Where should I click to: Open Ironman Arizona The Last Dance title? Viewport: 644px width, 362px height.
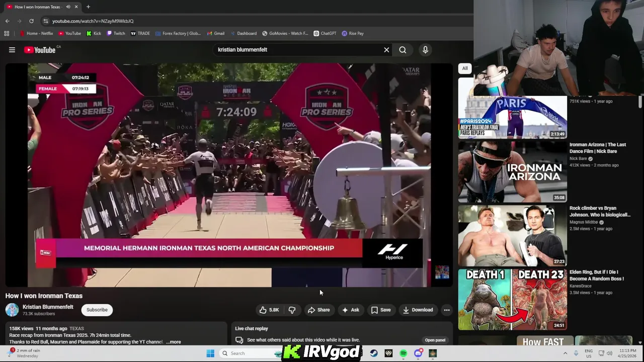[598, 148]
